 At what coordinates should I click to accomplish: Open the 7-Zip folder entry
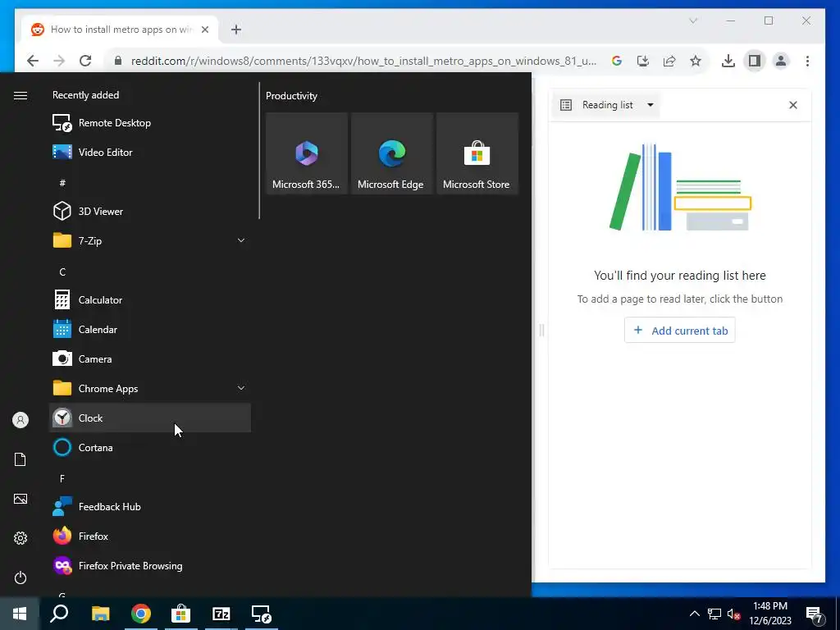[x=150, y=240]
